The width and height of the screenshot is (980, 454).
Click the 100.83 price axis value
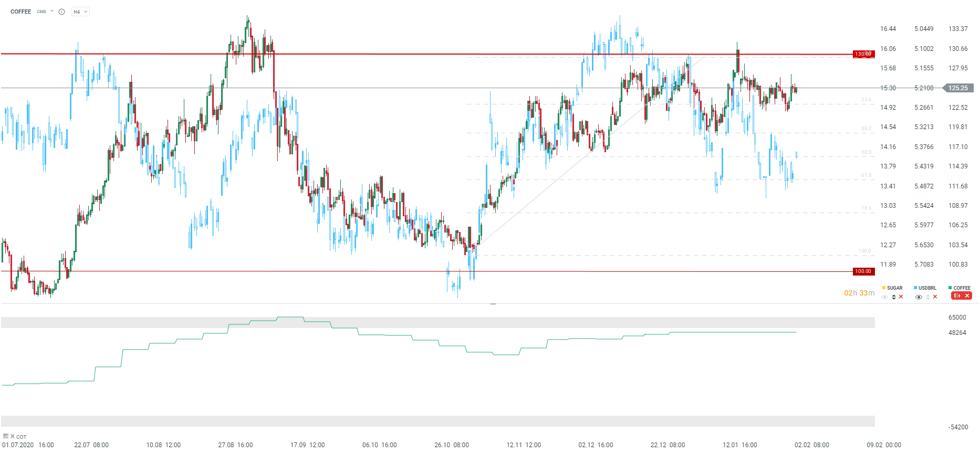(958, 265)
